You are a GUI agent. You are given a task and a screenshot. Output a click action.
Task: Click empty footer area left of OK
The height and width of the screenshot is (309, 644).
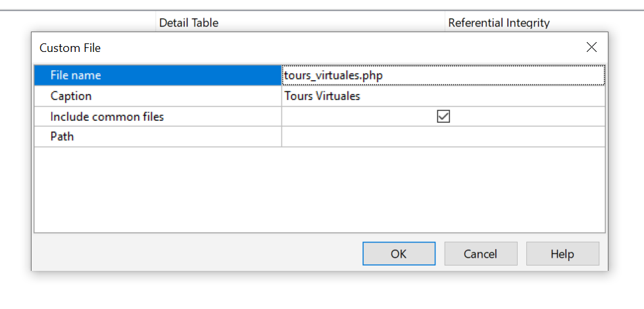[197, 254]
